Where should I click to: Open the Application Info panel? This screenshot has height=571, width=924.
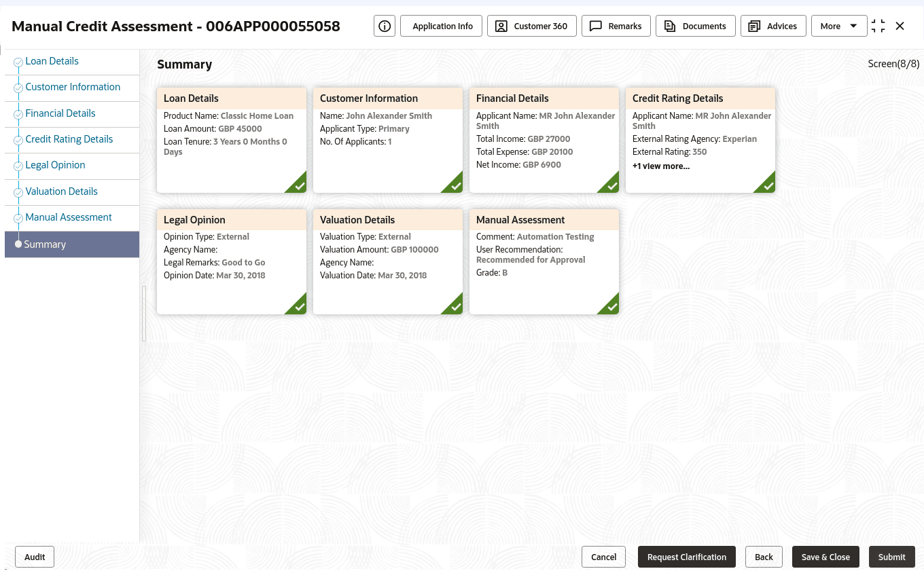(x=442, y=26)
